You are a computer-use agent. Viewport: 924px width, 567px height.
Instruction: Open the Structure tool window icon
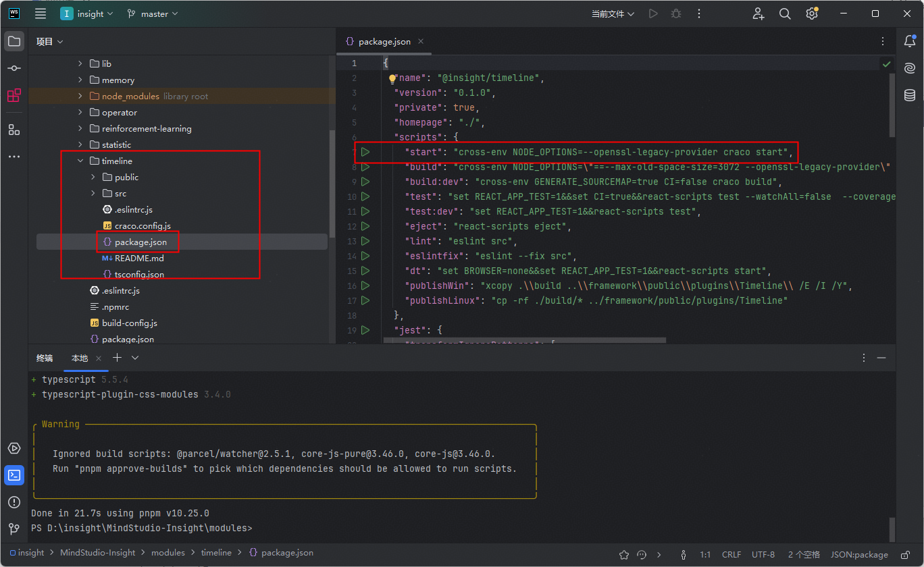click(14, 130)
